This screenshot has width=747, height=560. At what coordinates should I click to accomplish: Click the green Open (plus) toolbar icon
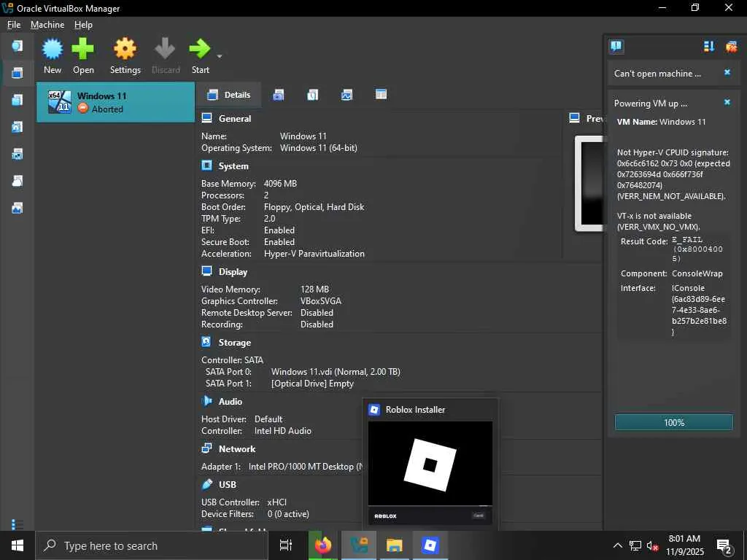click(x=83, y=49)
